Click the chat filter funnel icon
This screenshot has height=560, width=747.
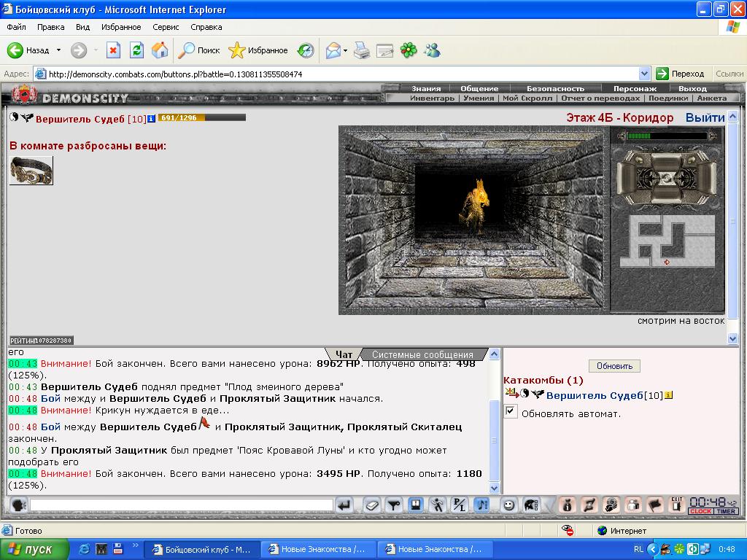393,505
